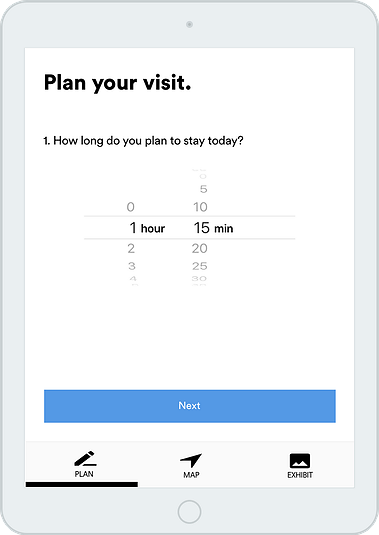Tap the selected 15 min value
The width and height of the screenshot is (379, 535).
(x=214, y=228)
